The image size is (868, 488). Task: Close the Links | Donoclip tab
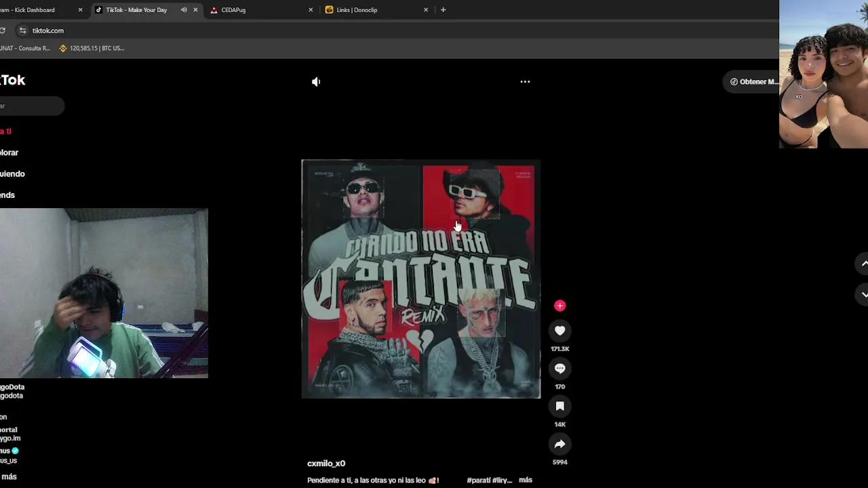point(426,10)
